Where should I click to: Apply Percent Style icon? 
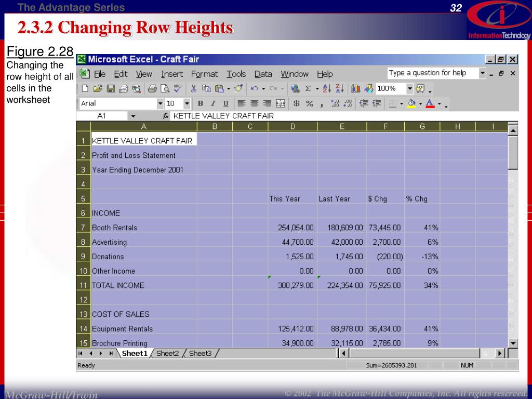click(310, 103)
